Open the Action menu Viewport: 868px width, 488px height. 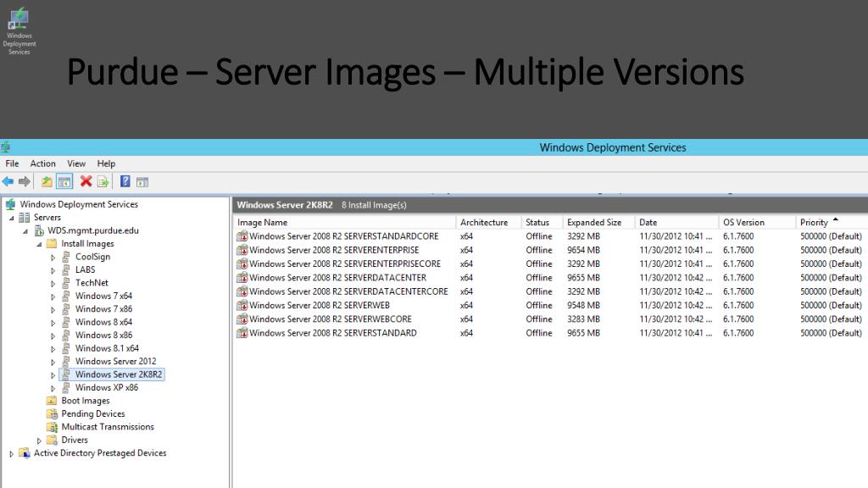42,164
